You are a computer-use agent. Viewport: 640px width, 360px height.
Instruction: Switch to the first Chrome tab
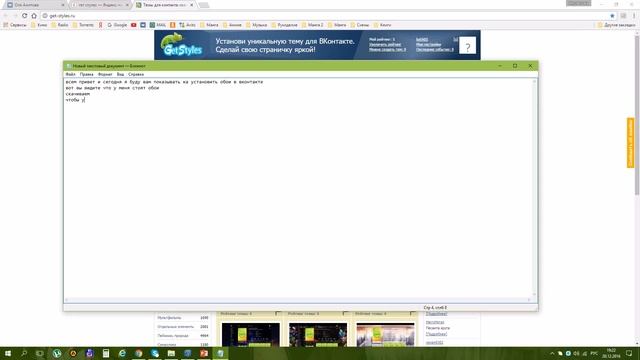(x=35, y=5)
